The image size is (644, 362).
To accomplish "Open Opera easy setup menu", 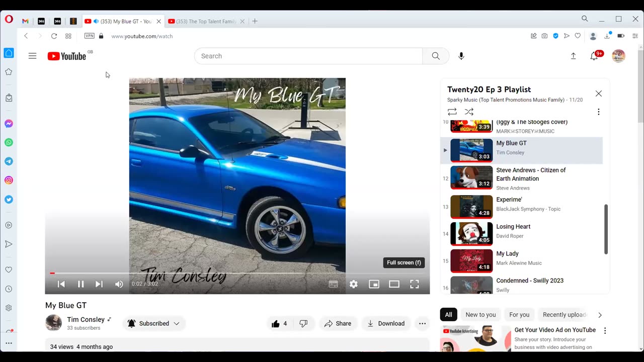I will [x=635, y=36].
